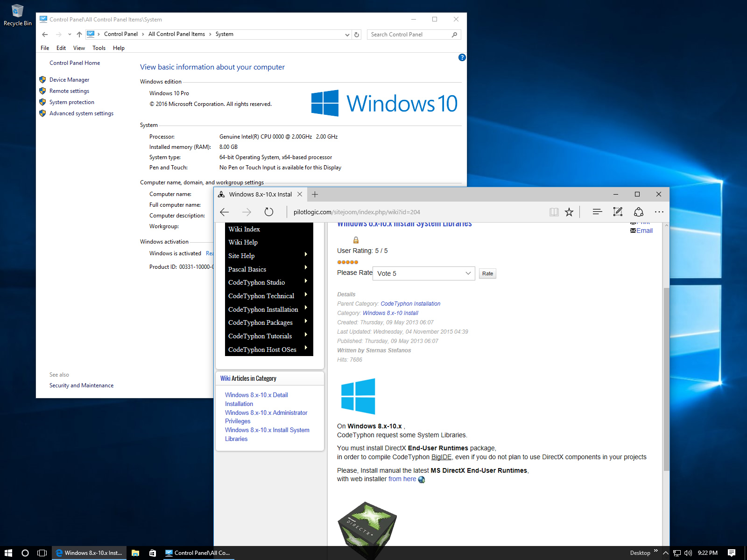
Task: Click the Edge page vertical scrollbar
Action: [666, 379]
